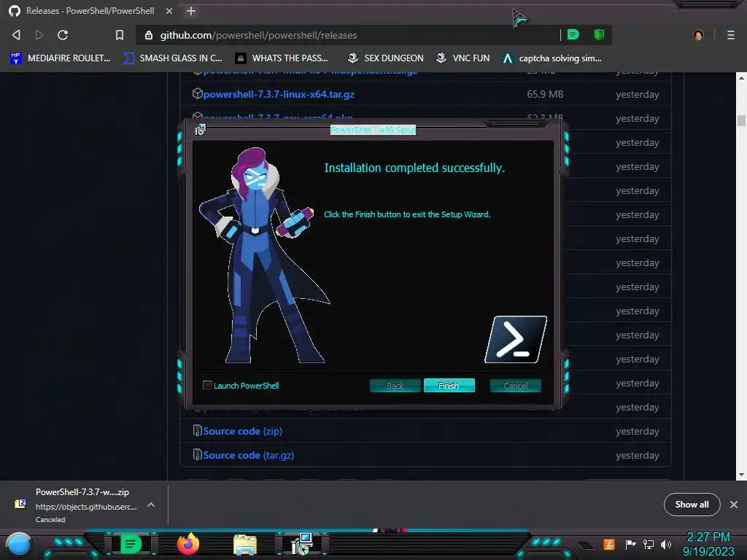Go forward with the browser forward arrow
The height and width of the screenshot is (560, 747).
point(39,35)
